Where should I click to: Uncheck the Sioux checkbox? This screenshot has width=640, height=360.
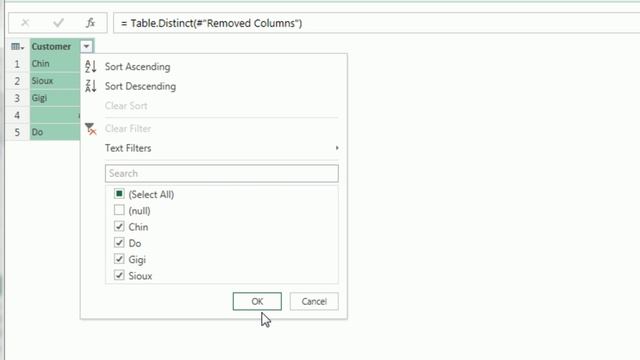click(x=119, y=276)
